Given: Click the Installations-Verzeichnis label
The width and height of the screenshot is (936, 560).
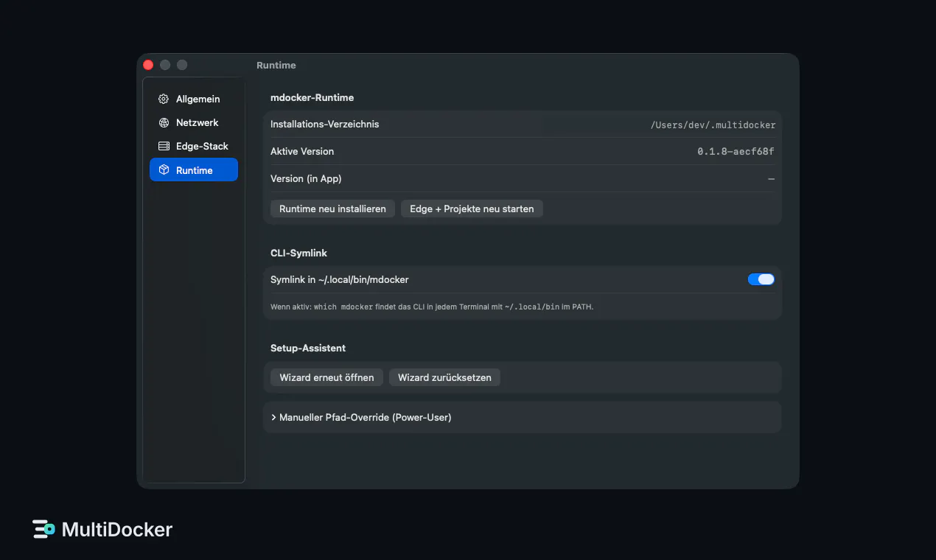Looking at the screenshot, I should click(x=324, y=124).
